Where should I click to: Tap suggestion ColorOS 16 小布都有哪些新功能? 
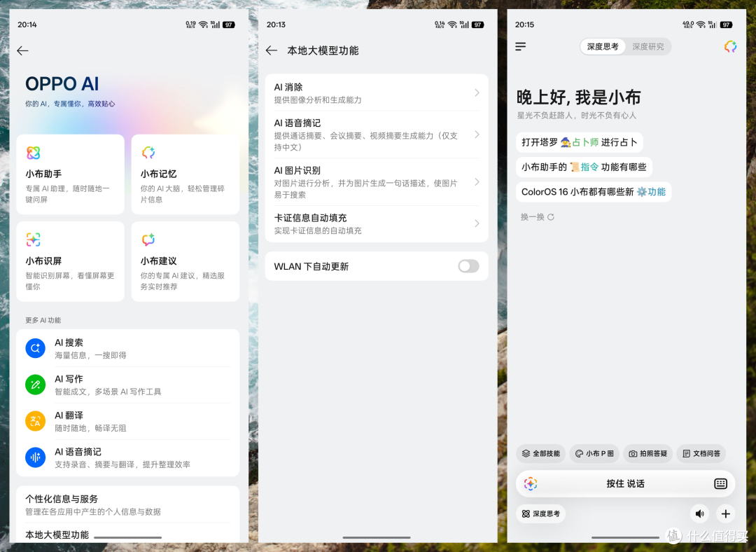point(594,191)
